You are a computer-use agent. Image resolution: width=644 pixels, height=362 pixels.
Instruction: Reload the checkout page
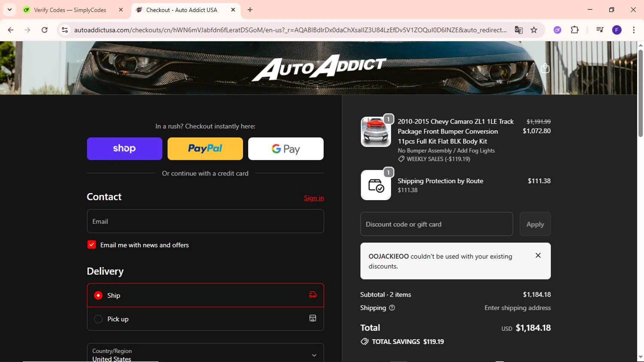(x=45, y=30)
